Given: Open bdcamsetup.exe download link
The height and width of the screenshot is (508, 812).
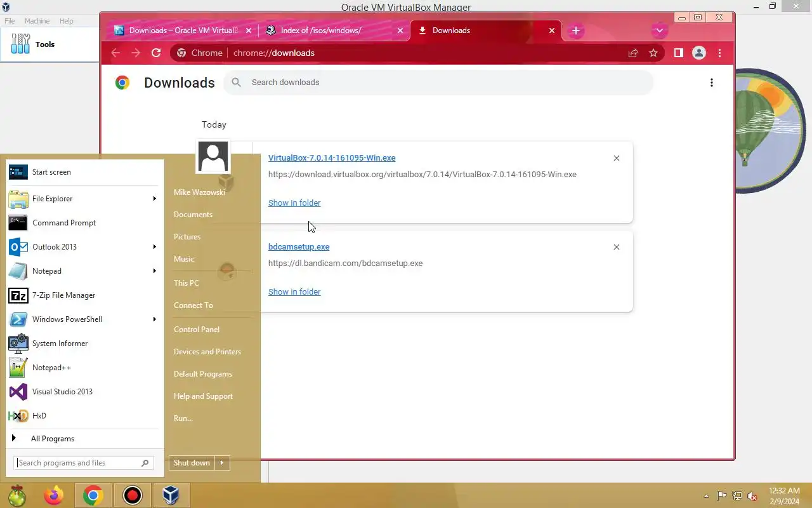Looking at the screenshot, I should (x=299, y=247).
